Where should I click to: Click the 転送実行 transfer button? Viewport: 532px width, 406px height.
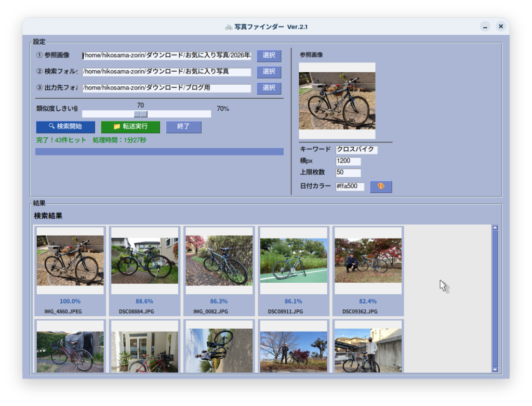(130, 127)
